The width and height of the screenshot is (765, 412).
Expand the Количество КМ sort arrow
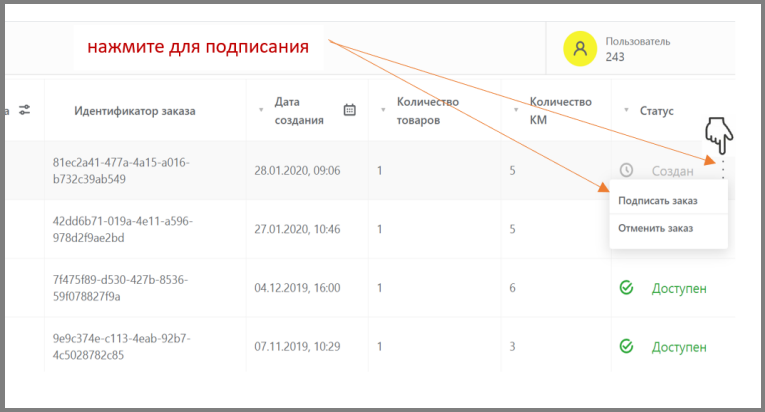pos(516,110)
